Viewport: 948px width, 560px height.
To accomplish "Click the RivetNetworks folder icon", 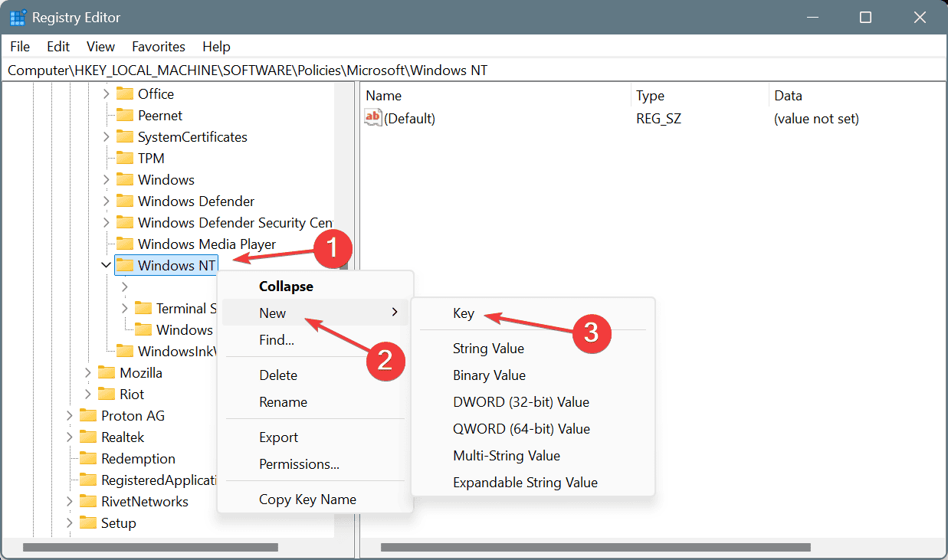I will [x=88, y=501].
